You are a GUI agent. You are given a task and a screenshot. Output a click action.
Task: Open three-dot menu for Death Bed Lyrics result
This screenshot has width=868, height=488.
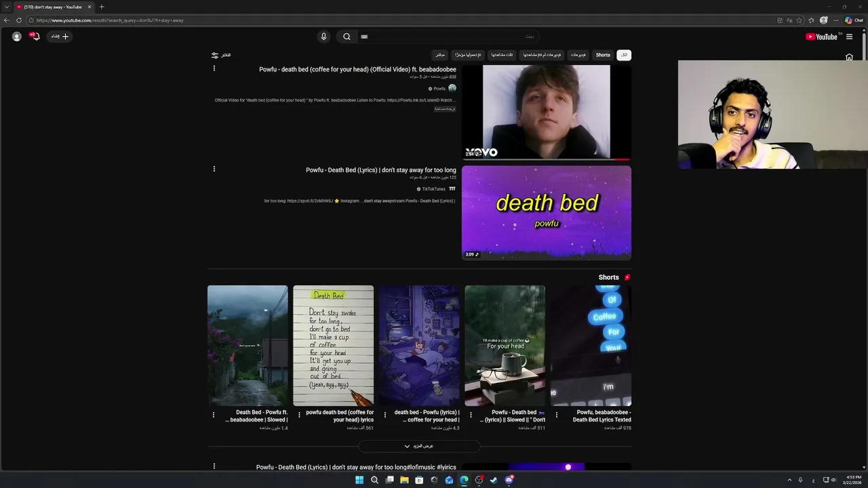coord(214,169)
